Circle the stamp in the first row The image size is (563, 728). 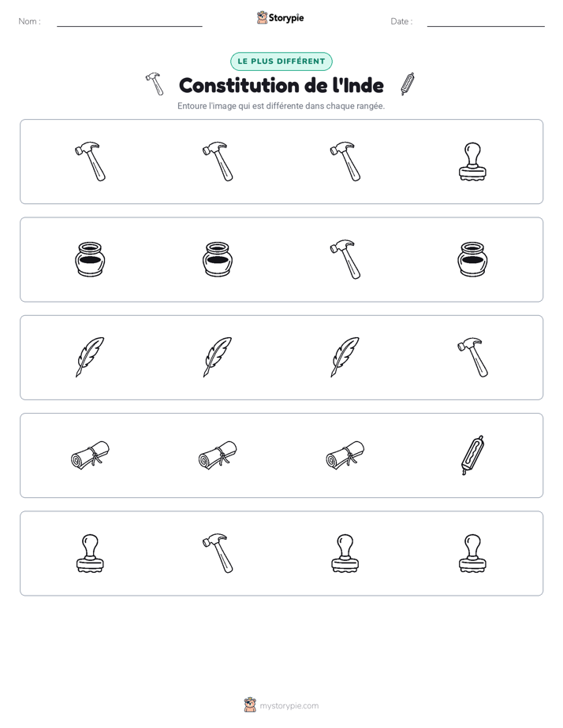click(472, 162)
